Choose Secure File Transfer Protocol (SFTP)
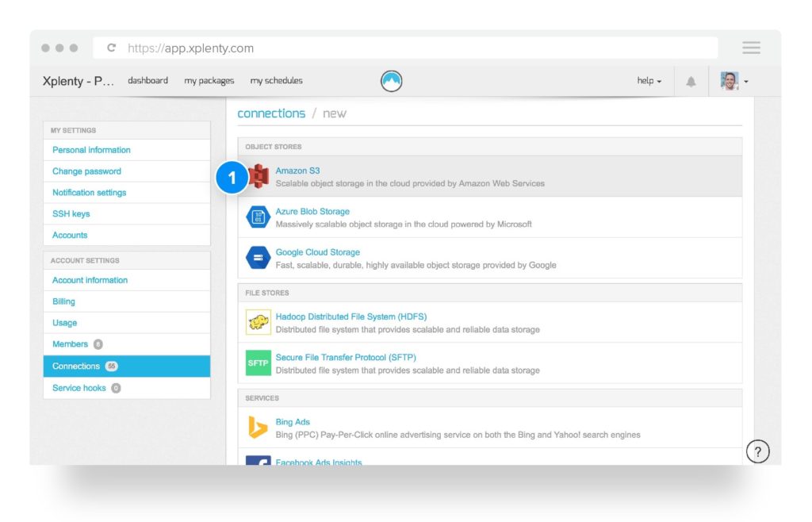The image size is (812, 522). pos(346,357)
